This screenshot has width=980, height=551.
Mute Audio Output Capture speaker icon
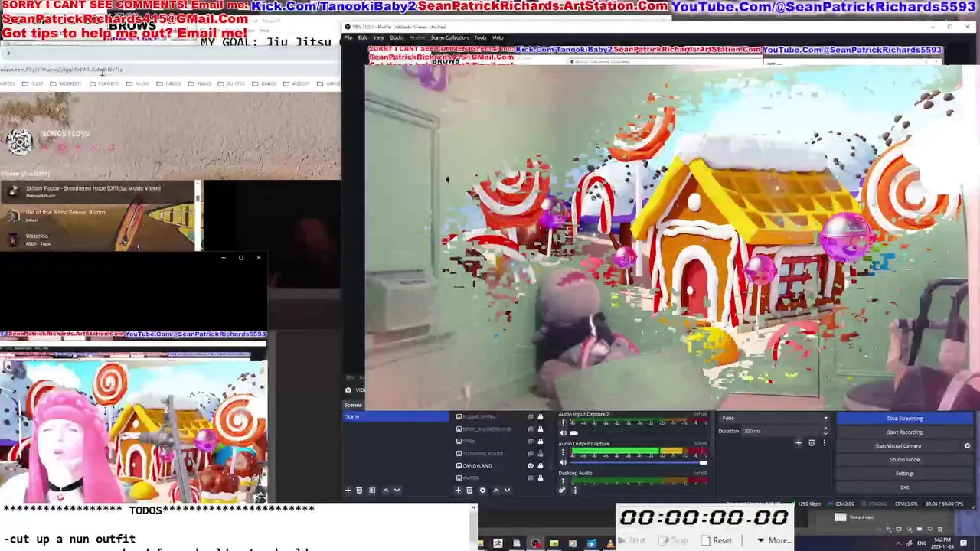click(563, 462)
